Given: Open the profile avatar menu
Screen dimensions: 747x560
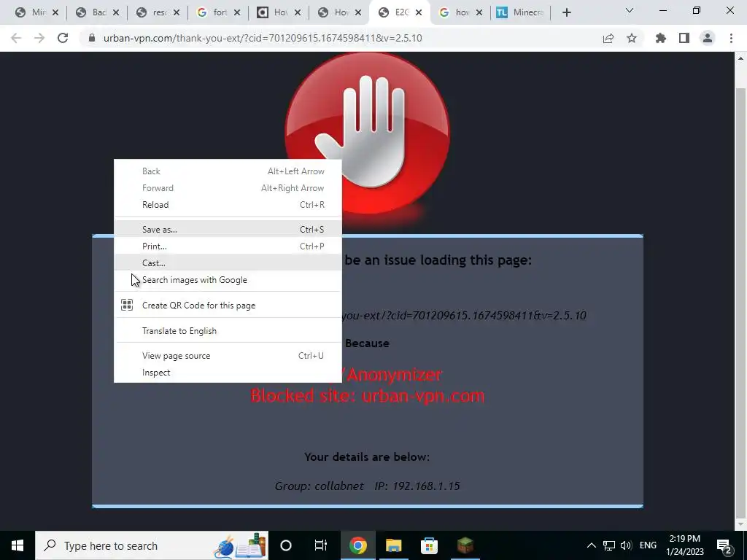Looking at the screenshot, I should (708, 38).
